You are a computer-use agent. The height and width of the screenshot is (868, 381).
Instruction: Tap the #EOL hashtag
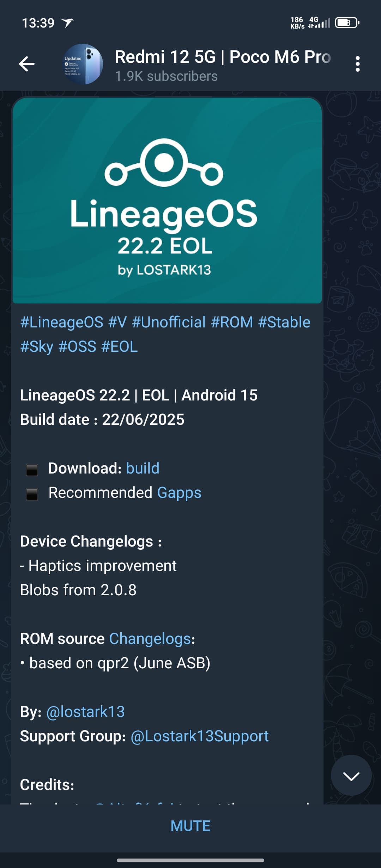pyautogui.click(x=119, y=346)
